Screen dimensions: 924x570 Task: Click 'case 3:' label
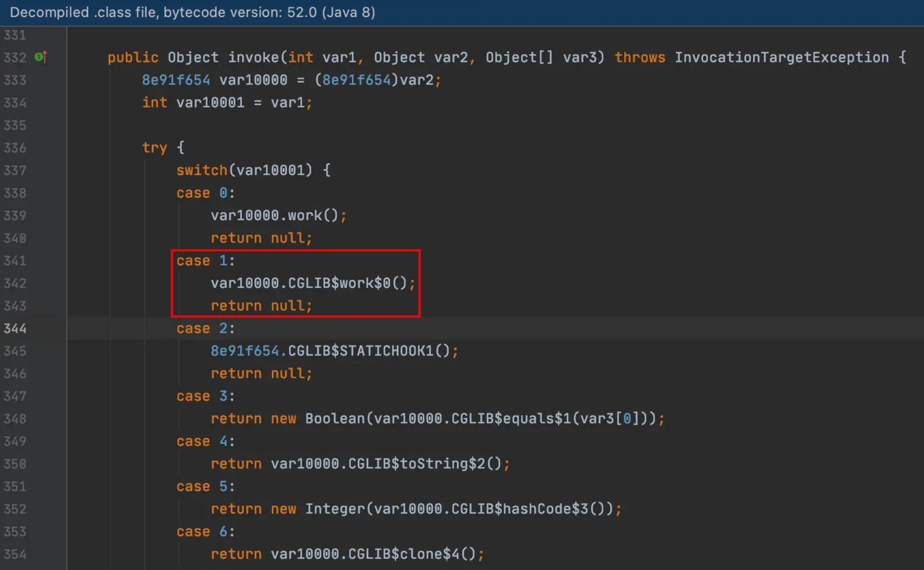pyautogui.click(x=205, y=396)
